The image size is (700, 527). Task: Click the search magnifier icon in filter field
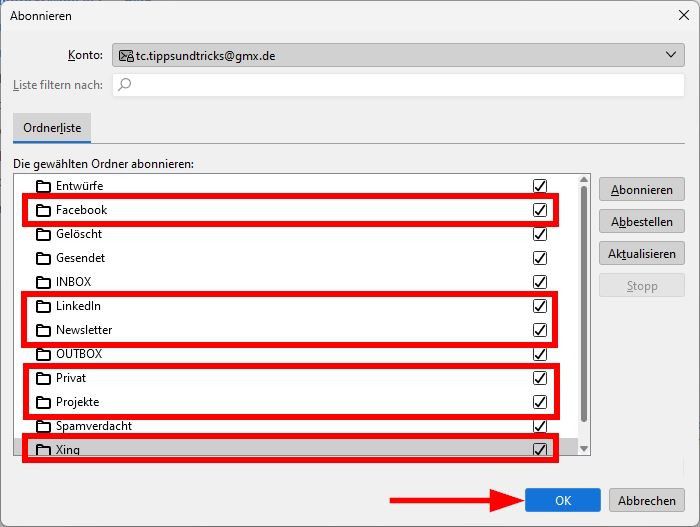coord(125,85)
